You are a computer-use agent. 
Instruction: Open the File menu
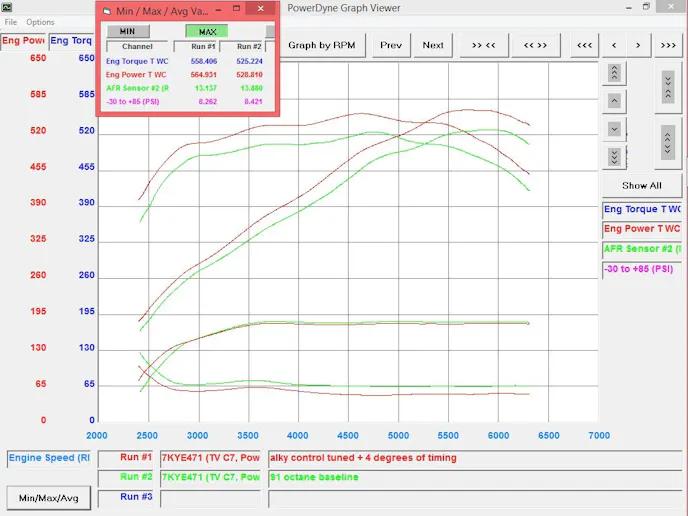(x=11, y=22)
